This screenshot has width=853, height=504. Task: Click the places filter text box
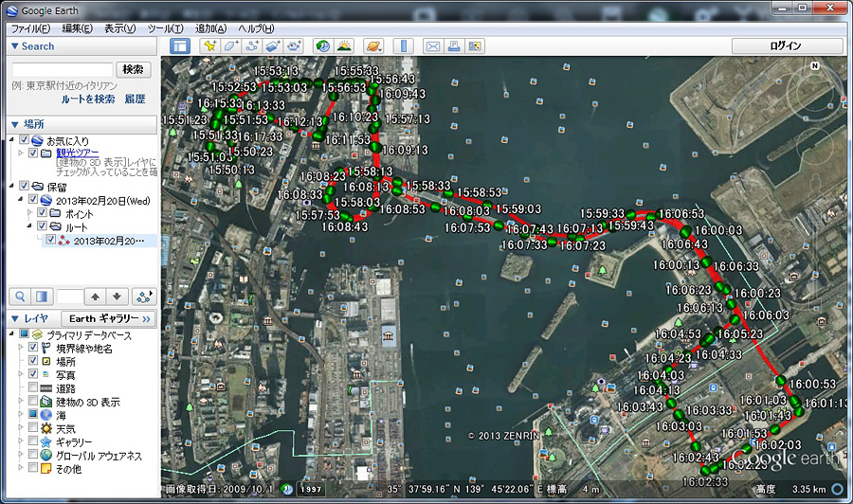pos(70,297)
